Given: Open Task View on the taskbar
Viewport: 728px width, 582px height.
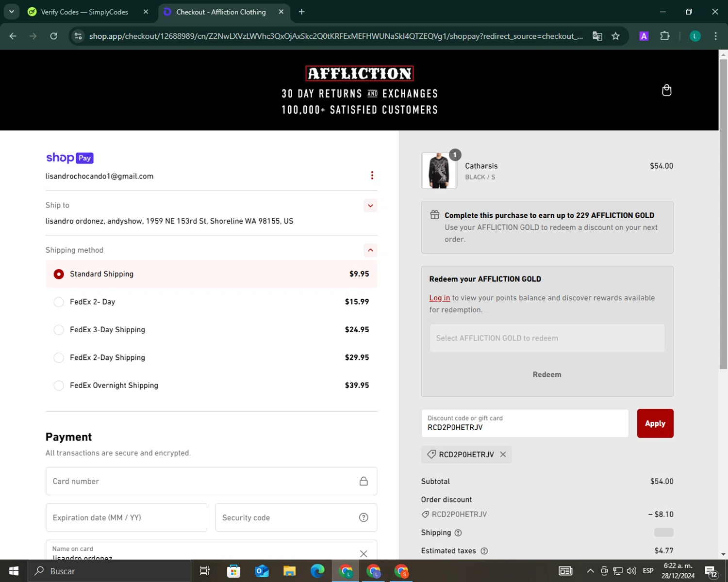Looking at the screenshot, I should (205, 571).
